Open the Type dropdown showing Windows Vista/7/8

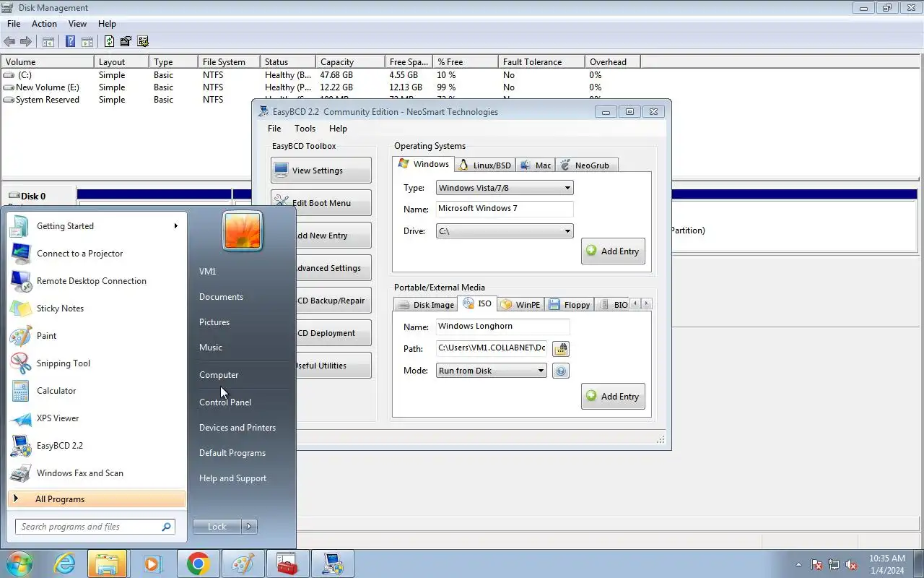click(505, 188)
